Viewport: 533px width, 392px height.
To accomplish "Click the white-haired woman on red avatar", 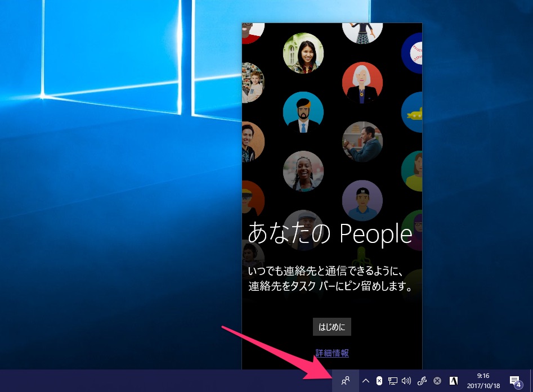I will (362, 83).
